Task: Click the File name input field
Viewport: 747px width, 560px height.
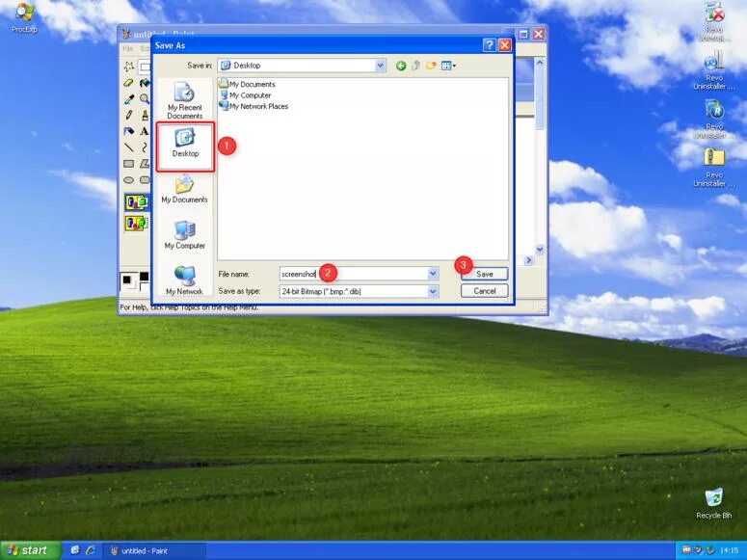Action: [x=354, y=274]
